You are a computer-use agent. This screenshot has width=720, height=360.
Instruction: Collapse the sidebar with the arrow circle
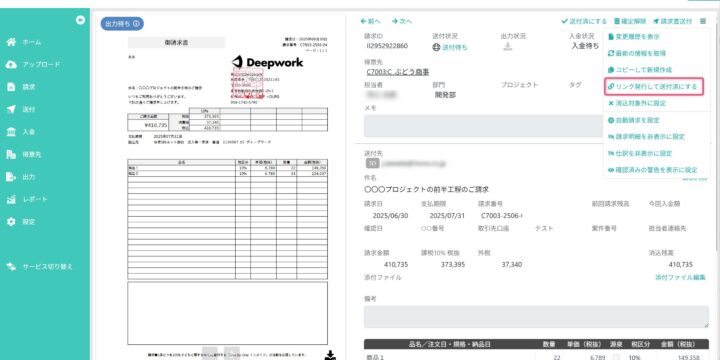pos(80,20)
